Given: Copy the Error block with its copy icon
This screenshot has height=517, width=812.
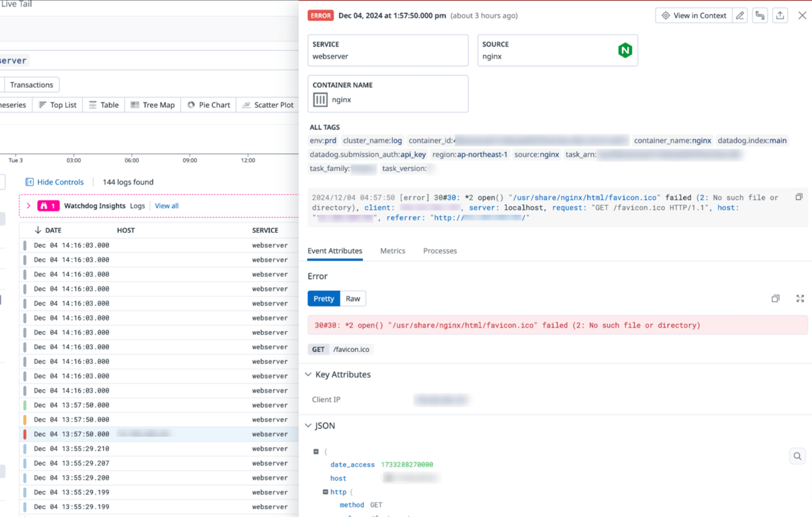Looking at the screenshot, I should (775, 299).
